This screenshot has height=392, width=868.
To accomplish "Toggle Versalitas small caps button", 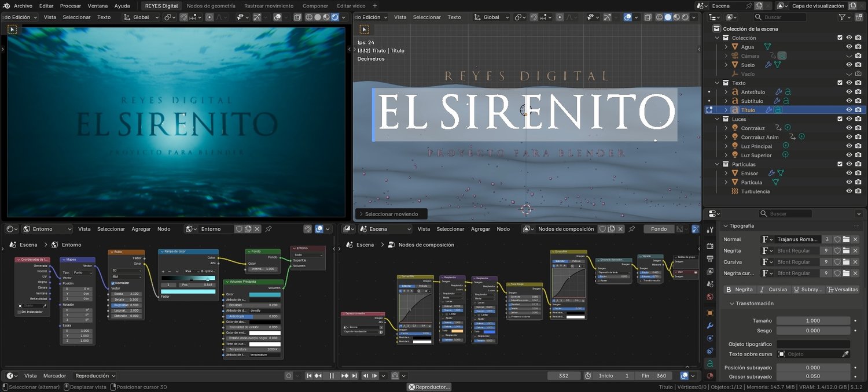I will click(843, 289).
